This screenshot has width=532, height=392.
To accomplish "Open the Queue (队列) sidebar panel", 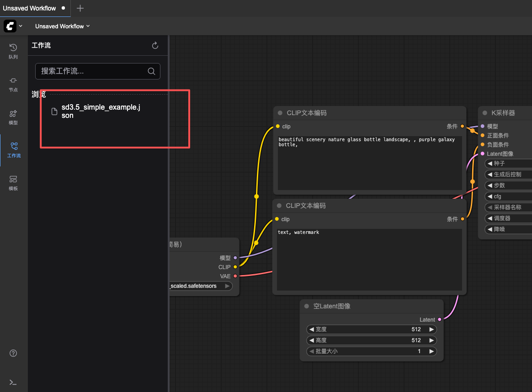I will click(13, 51).
